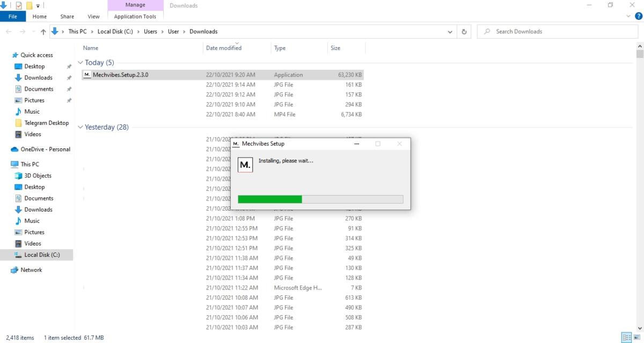Open Help with the blue question mark icon
Image resolution: width=644 pixels, height=343 pixels.
point(639,17)
